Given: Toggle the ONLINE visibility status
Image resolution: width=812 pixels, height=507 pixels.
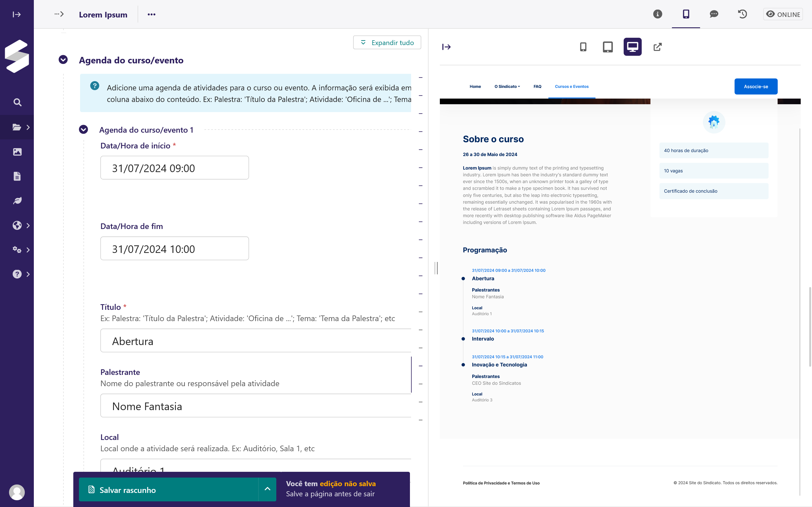Looking at the screenshot, I should point(783,14).
